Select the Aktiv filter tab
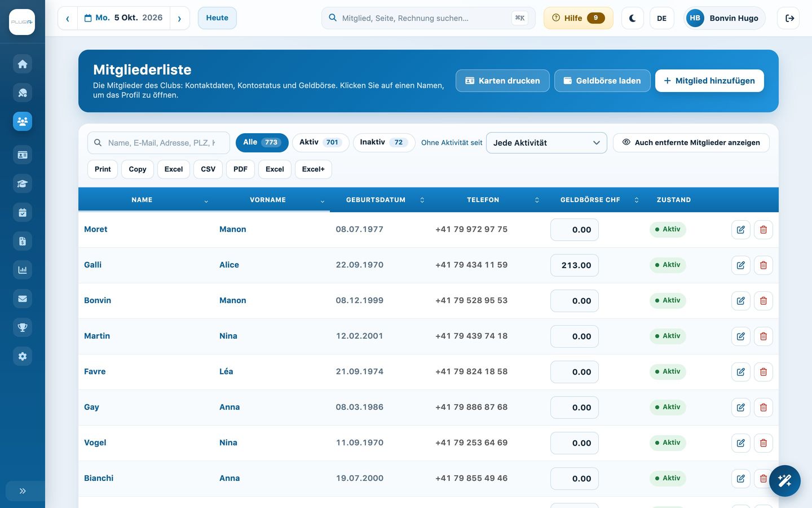Viewport: 812px width, 508px height. pyautogui.click(x=321, y=142)
